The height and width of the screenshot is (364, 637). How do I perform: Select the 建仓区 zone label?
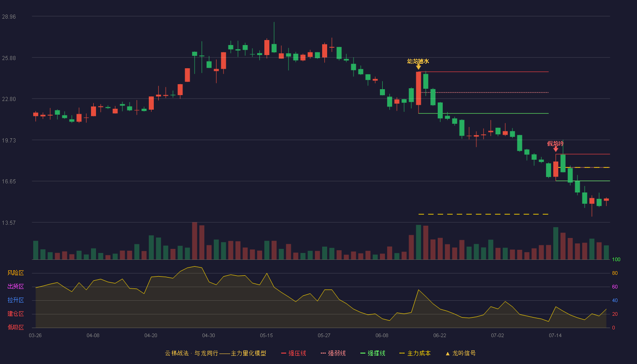(15, 314)
